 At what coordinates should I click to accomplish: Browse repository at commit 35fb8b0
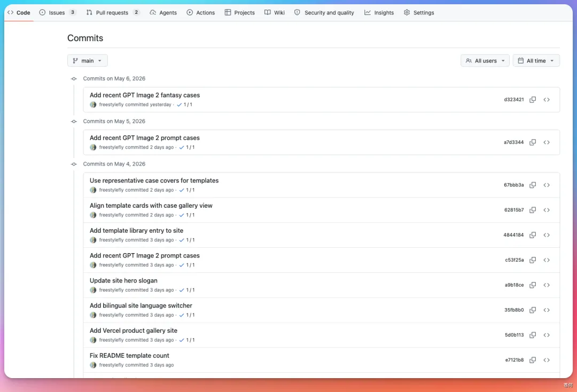(547, 310)
